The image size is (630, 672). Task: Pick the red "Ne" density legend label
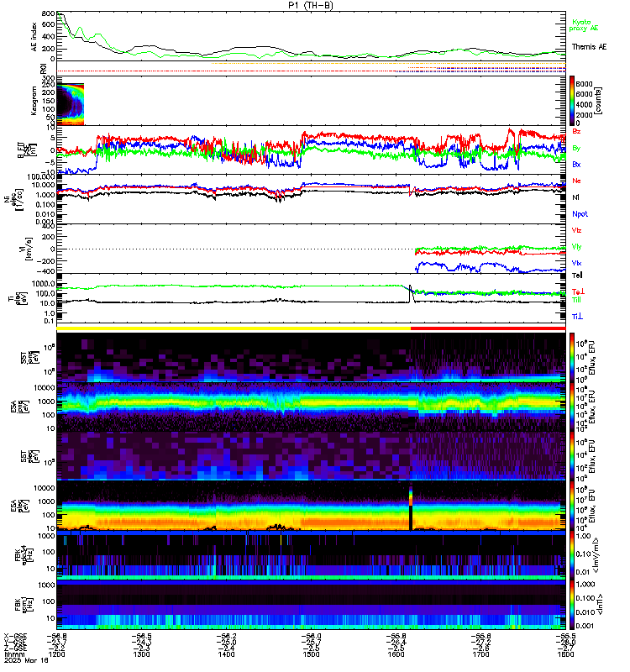(576, 181)
